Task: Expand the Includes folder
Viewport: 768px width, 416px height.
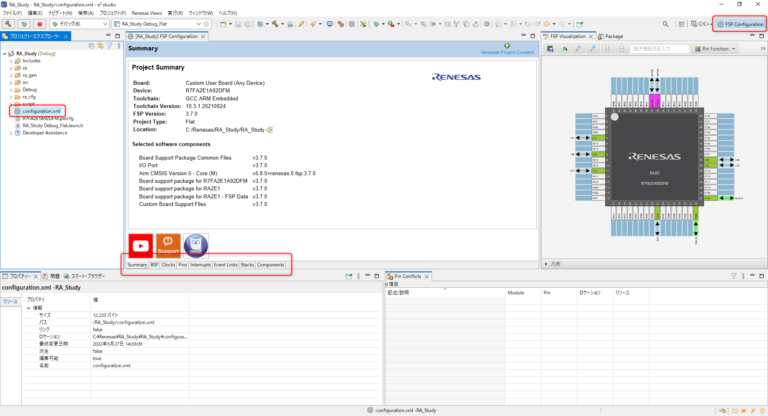Action: 11,61
